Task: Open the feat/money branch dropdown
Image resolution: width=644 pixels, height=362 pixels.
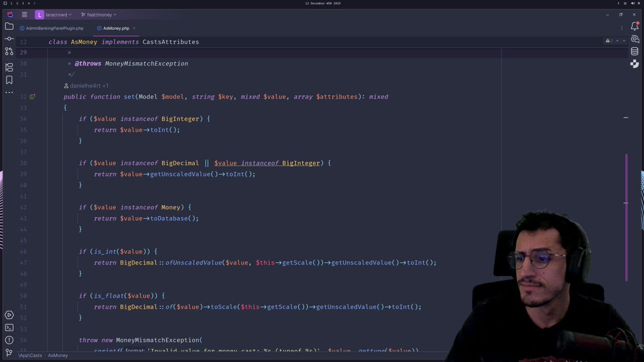Action: 99,14
